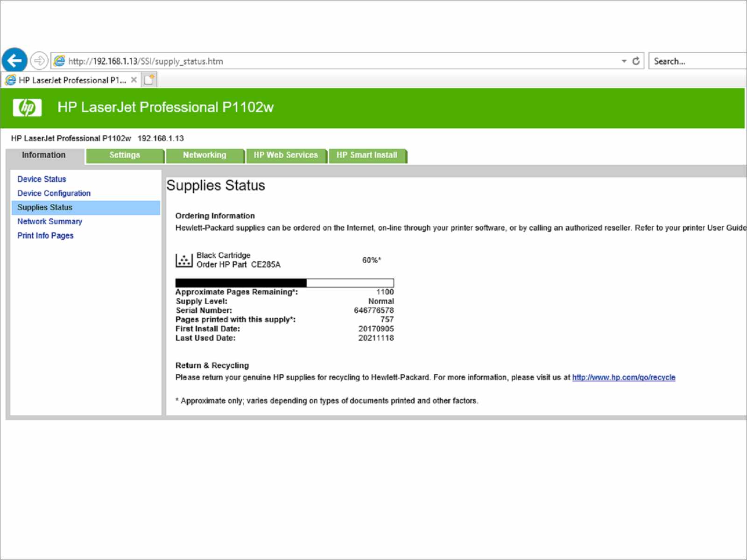Click the Internet Explorer favicon on the tab

(x=10, y=80)
